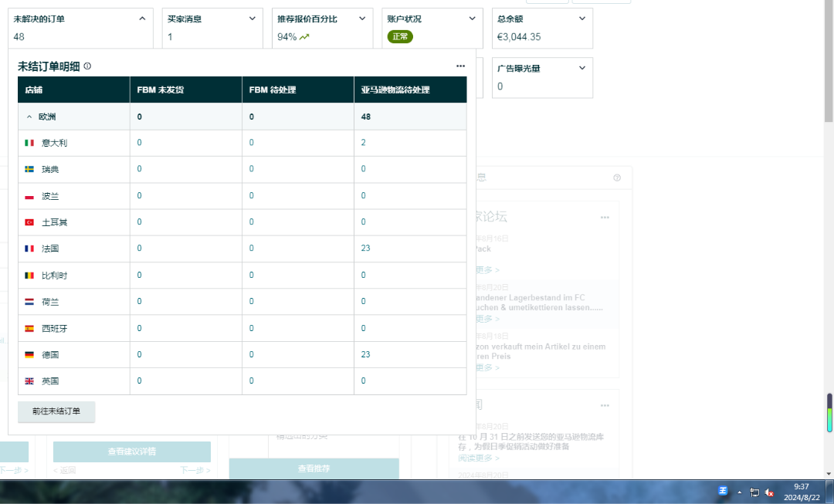Click the Germany flag icon

coord(29,354)
